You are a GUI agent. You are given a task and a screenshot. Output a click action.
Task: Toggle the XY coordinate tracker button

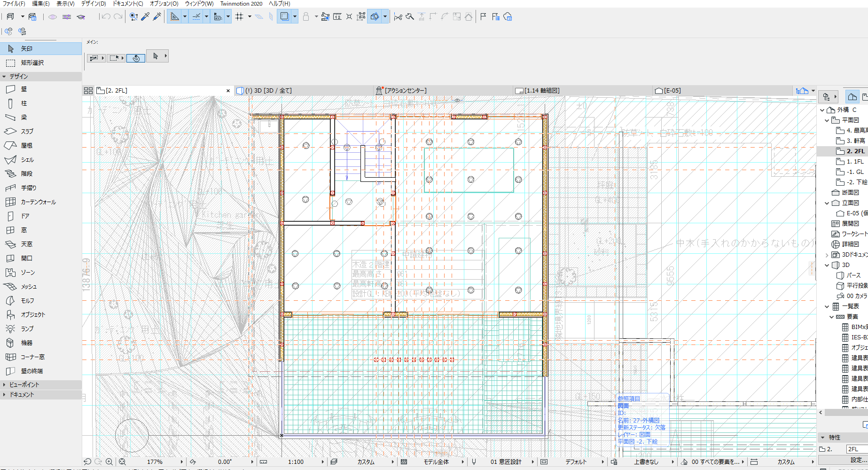click(218, 17)
